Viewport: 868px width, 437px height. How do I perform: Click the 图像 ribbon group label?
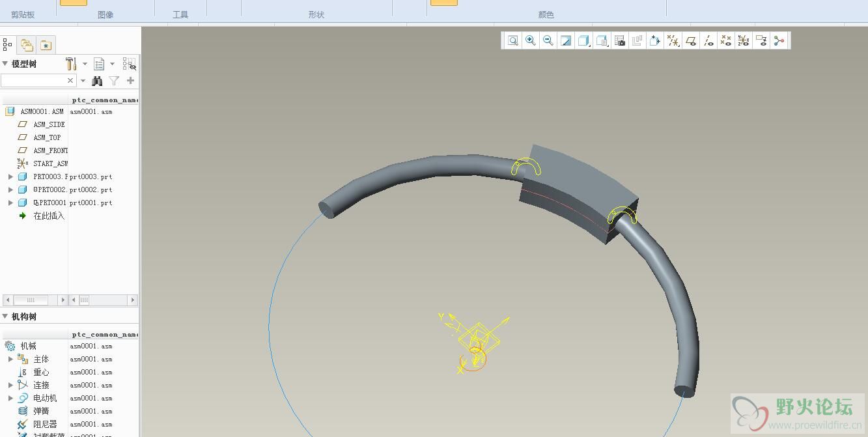coord(105,14)
